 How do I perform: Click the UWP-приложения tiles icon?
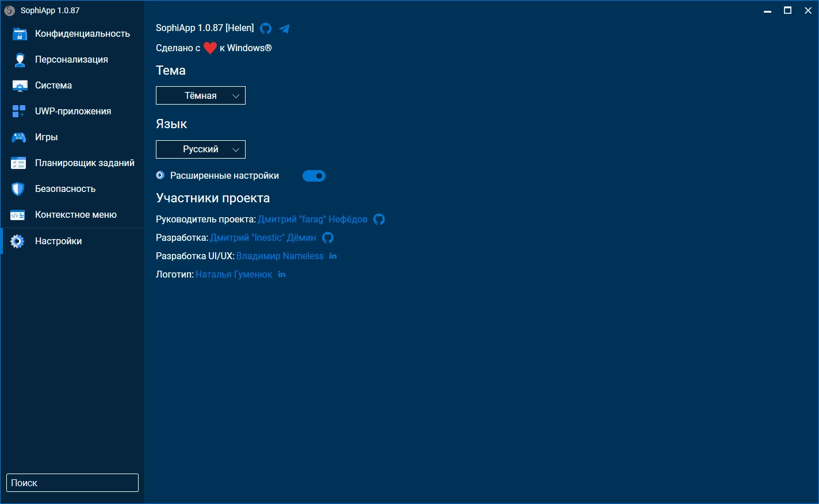[x=19, y=111]
